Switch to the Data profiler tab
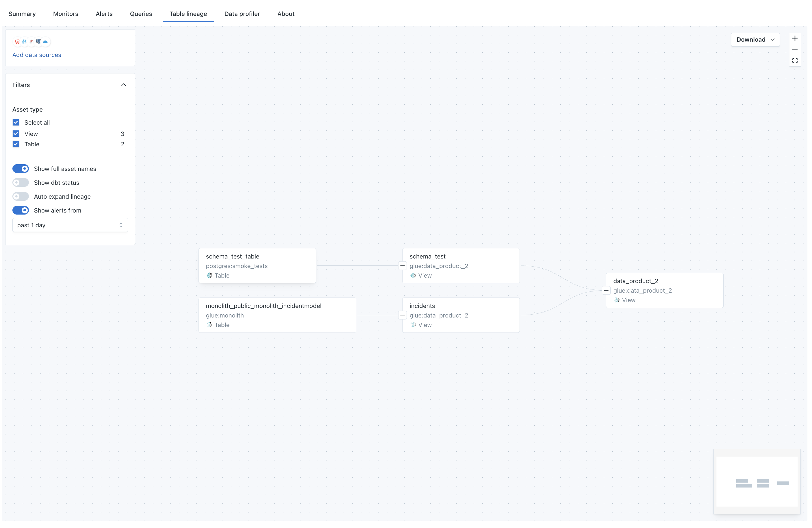Screen dimensions: 812x528 [242, 14]
